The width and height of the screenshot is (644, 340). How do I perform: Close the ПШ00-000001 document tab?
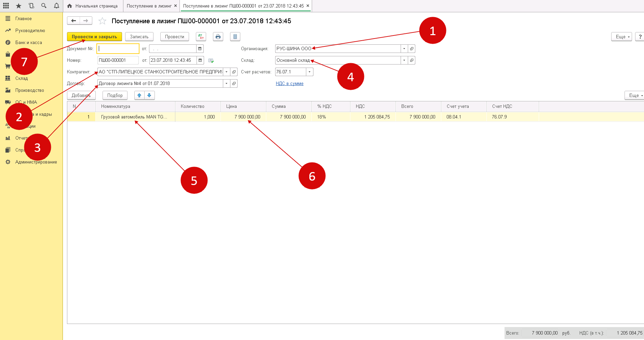click(x=308, y=6)
